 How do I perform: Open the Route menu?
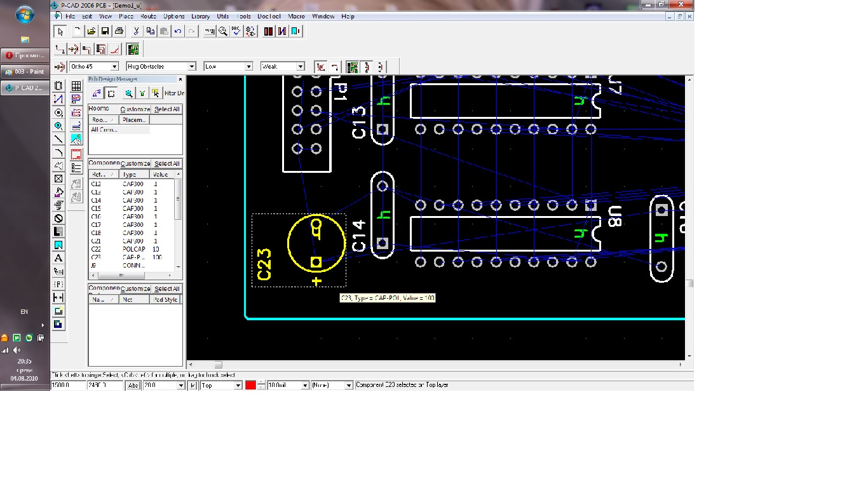148,17
